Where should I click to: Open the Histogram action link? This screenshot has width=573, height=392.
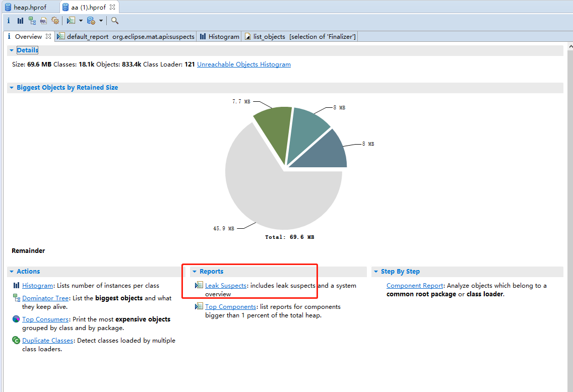pos(38,285)
